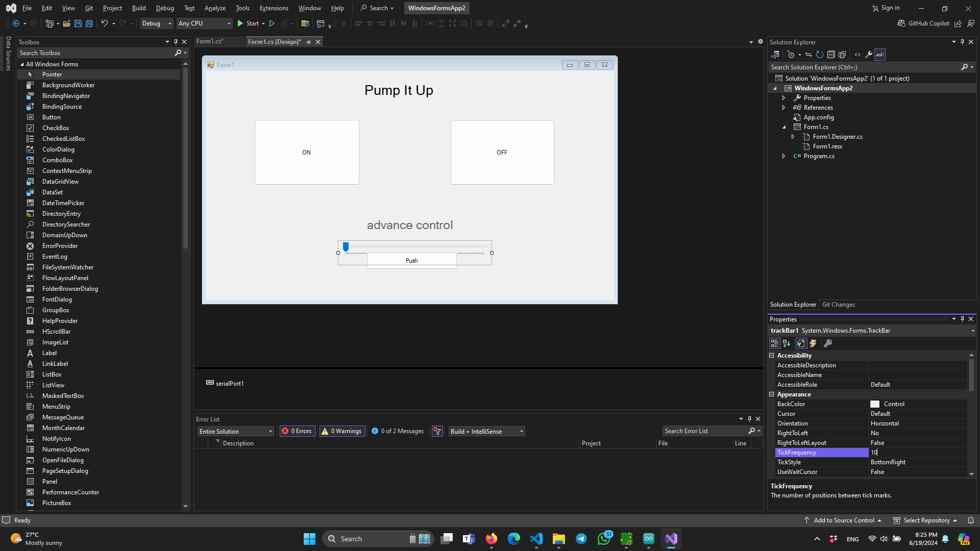Click the Navigate Backward arrow icon
Screen dimensions: 980x551
point(16,23)
